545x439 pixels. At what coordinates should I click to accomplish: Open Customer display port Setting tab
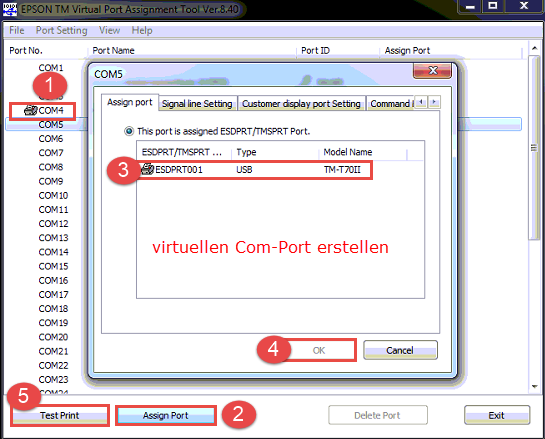(301, 104)
